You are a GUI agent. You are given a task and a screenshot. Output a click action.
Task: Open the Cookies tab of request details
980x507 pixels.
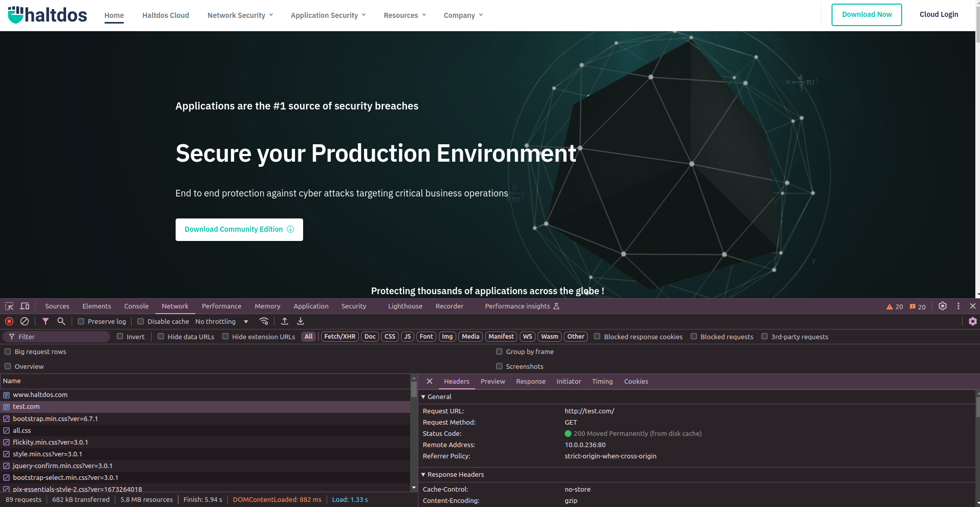point(636,381)
